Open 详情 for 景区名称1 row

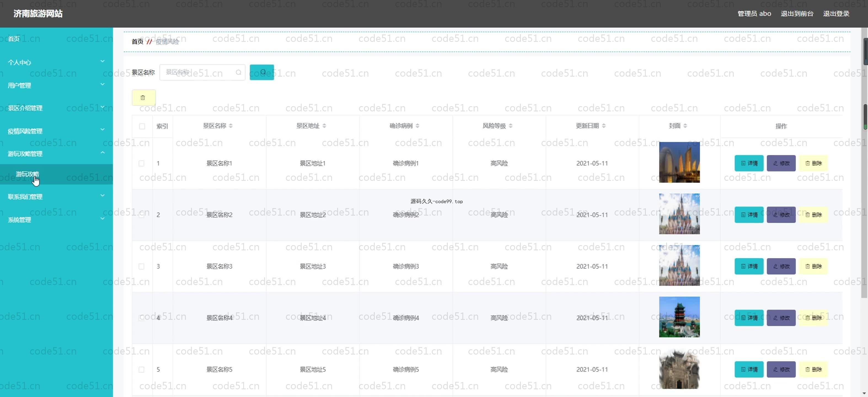click(749, 163)
